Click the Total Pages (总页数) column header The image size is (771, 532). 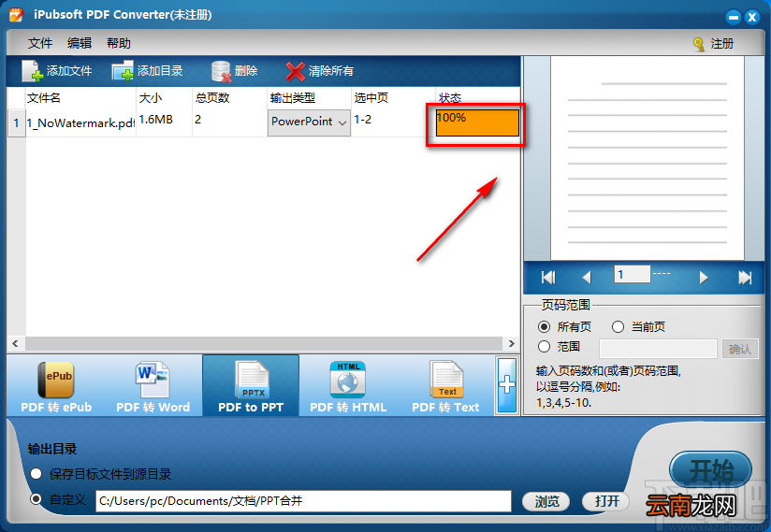[229, 98]
